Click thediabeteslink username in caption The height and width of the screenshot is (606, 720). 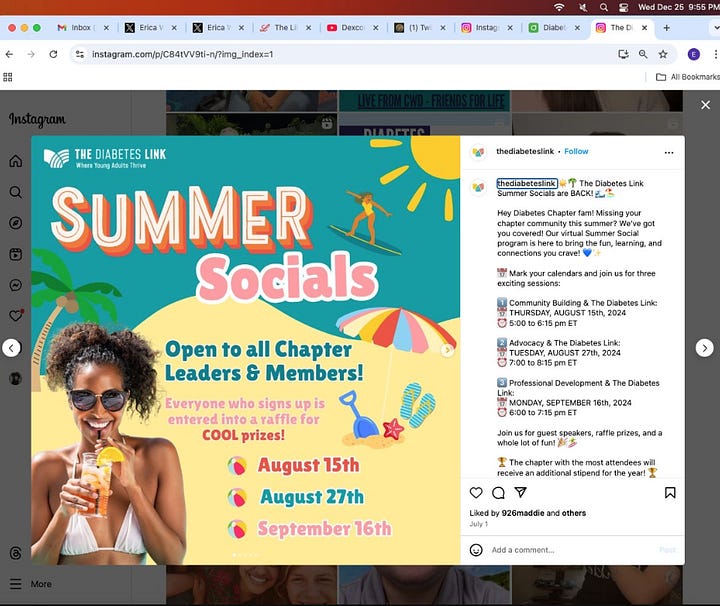[527, 183]
